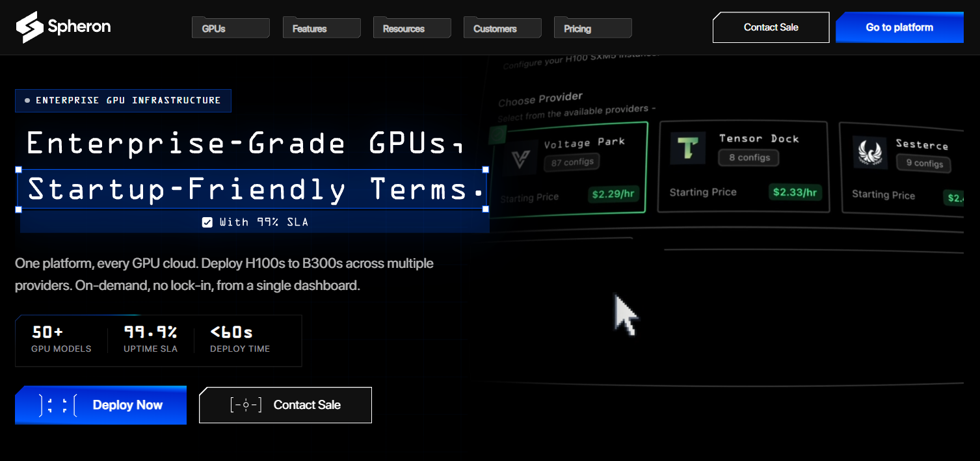The image size is (980, 461).
Task: Click the Voltage Park logo icon
Action: tap(519, 158)
